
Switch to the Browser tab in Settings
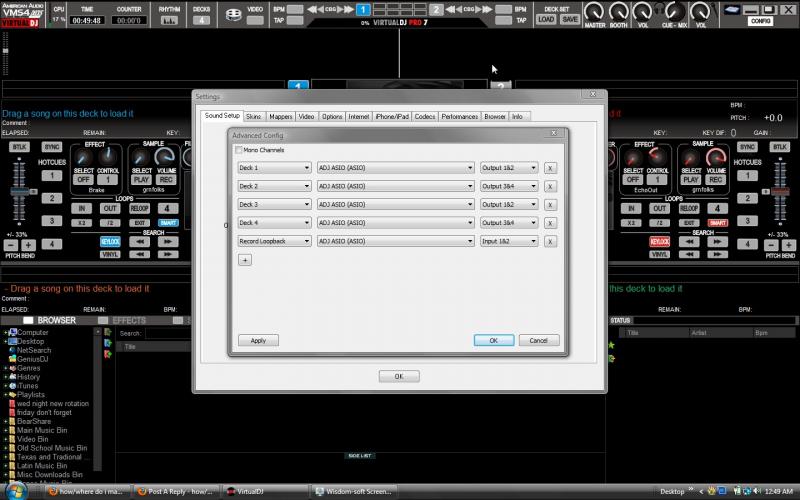[x=494, y=116]
